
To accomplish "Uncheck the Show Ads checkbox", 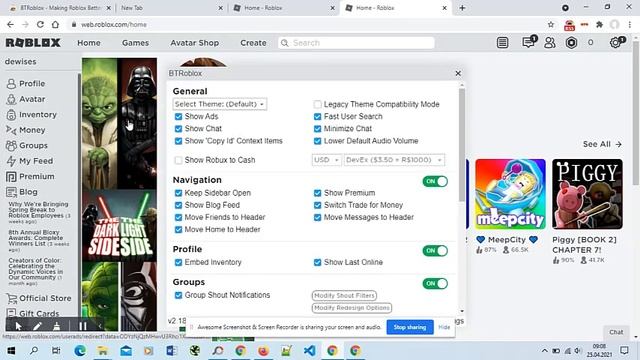I will click(x=178, y=117).
